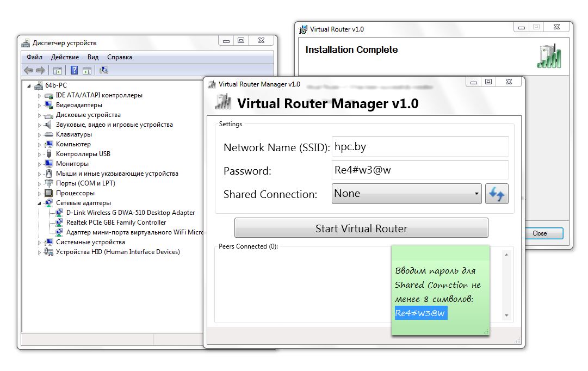Select D-Link Wireless G DWA-510 Desktop Adapter
Screen dimensions: 588x371
coord(131,213)
